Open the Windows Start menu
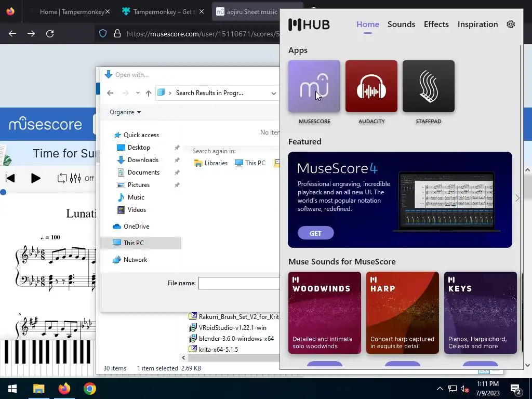This screenshot has width=532, height=399. (12, 389)
